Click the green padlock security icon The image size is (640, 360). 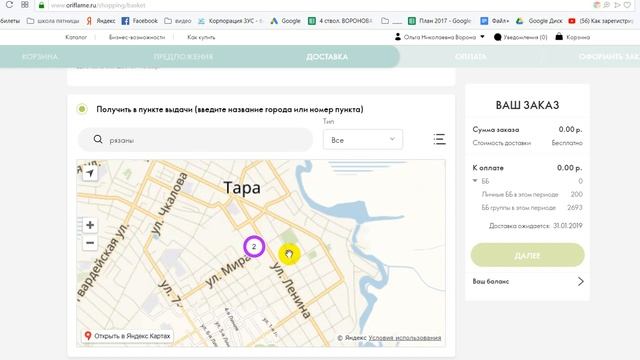[x=41, y=5]
